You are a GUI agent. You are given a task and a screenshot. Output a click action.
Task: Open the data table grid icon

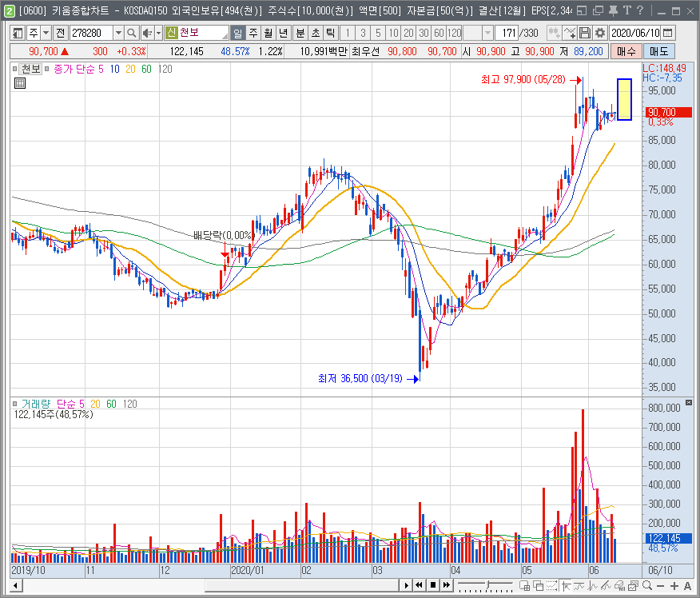[x=20, y=83]
